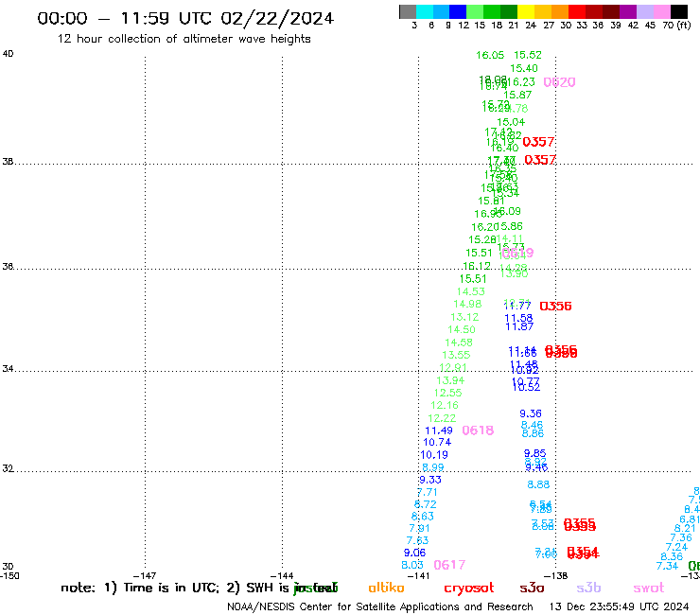The width and height of the screenshot is (700, 615).
Task: Click the red 'cryosat' satellite legend label
Action: point(469,589)
